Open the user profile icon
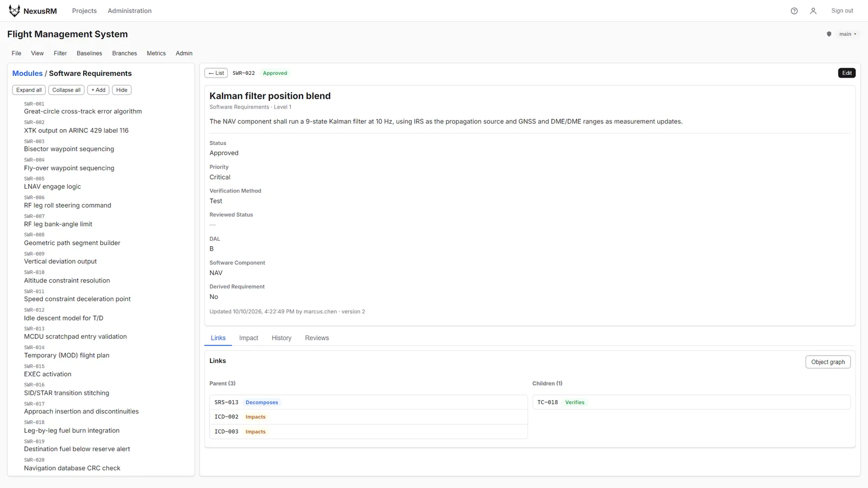 [x=813, y=11]
